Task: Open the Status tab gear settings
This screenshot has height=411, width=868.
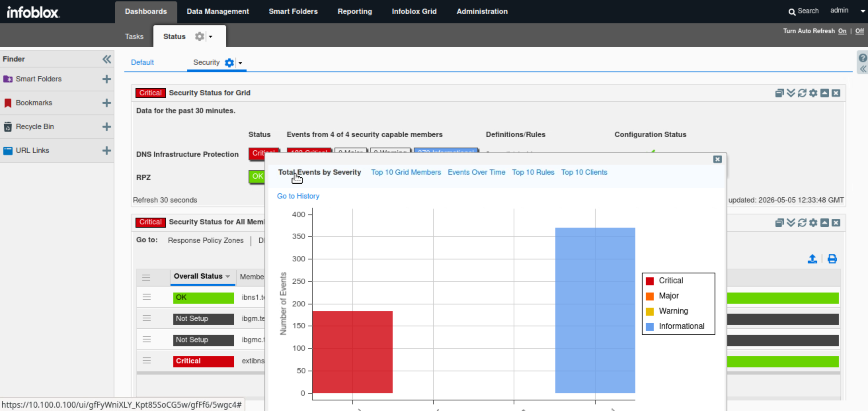Action: [199, 36]
